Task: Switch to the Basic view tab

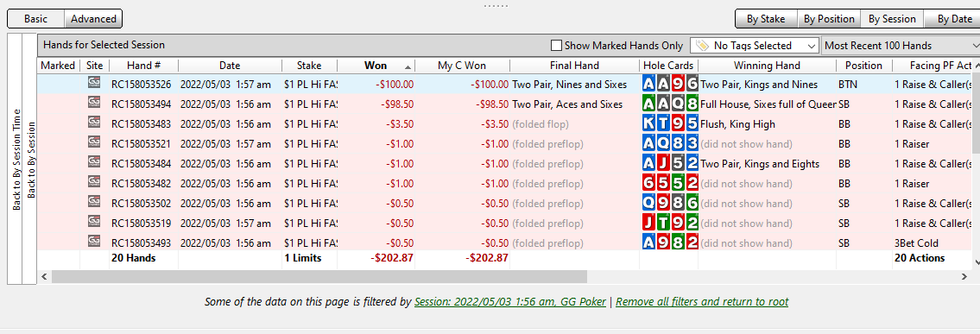Action: point(35,19)
